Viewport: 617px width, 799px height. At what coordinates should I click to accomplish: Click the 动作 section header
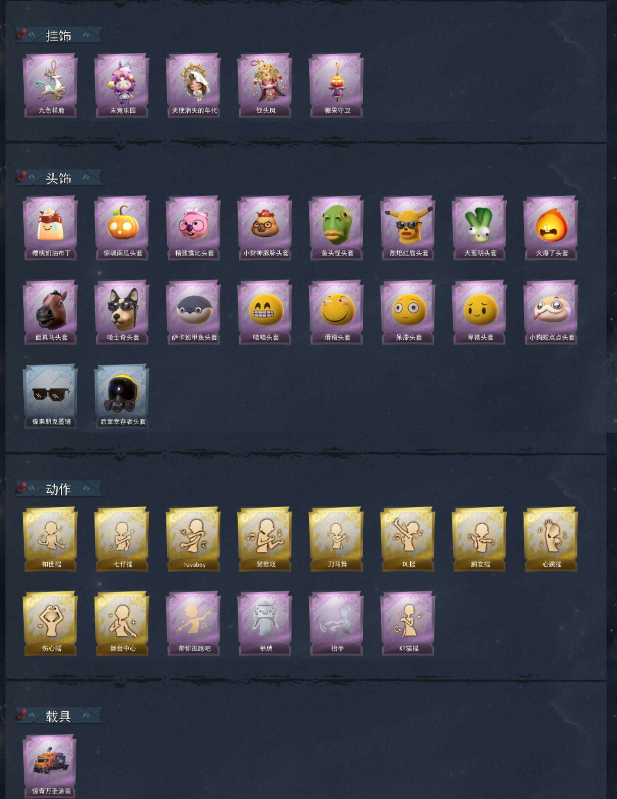tap(58, 489)
